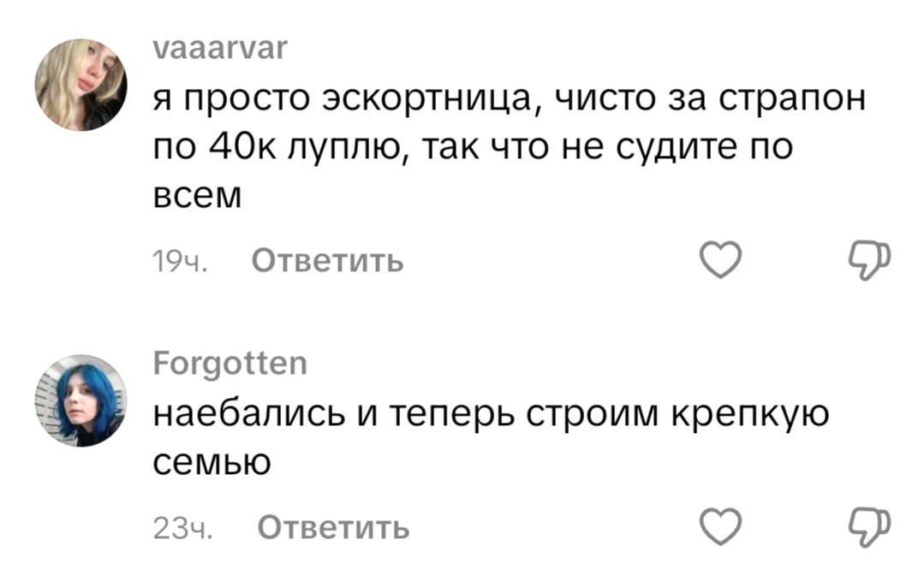Click the word "всем" in vaaarvar's comment
The width and height of the screenshot is (924, 587).
pos(197,196)
